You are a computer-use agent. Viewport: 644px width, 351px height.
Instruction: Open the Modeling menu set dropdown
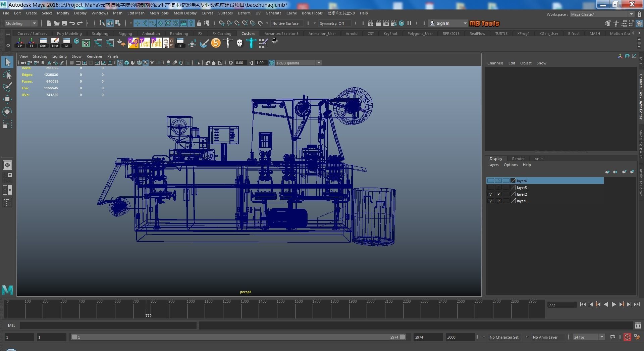pyautogui.click(x=20, y=23)
